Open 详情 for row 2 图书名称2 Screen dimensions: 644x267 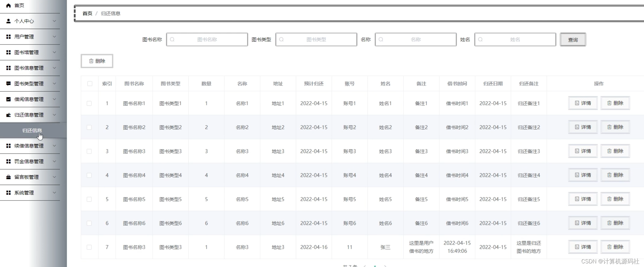pyautogui.click(x=583, y=127)
